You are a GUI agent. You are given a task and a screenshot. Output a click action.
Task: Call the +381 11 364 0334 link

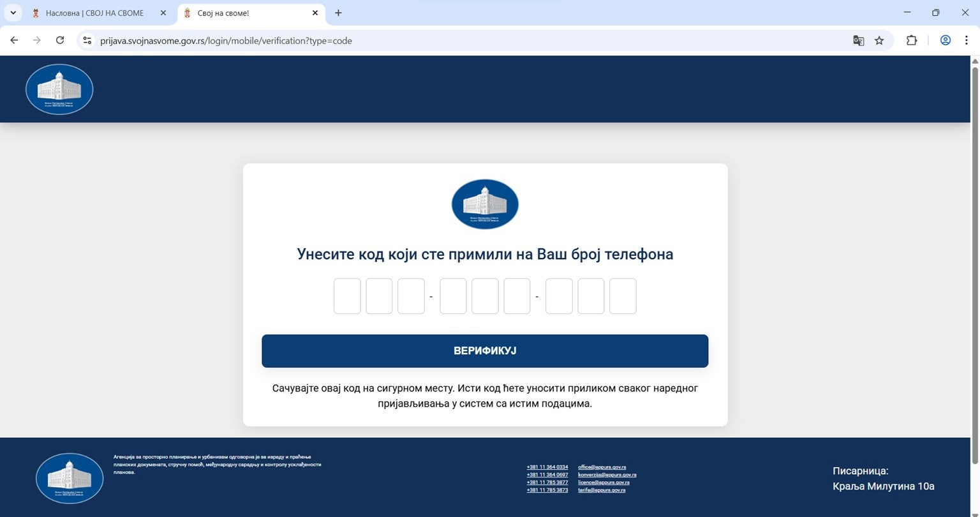point(547,467)
